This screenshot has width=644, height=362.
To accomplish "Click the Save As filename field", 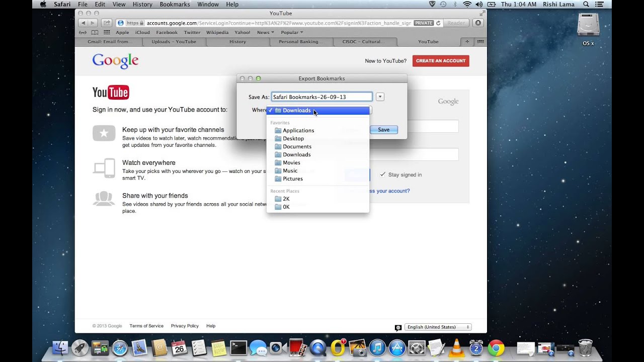I will (322, 97).
